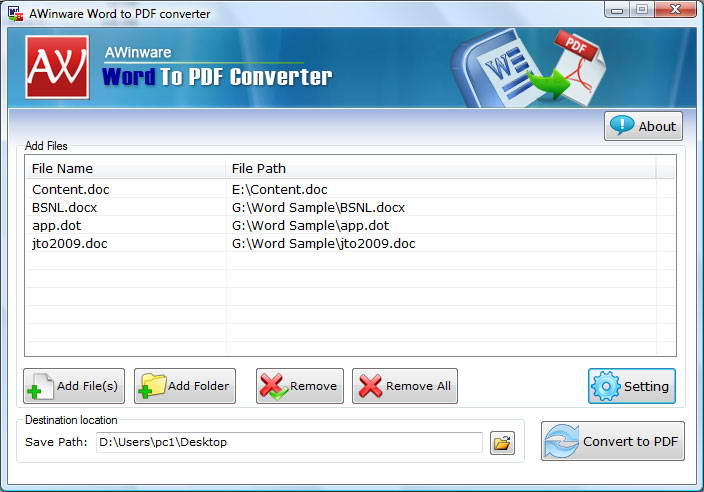Browse for destination folder icon
Image resolution: width=704 pixels, height=492 pixels.
tap(502, 443)
